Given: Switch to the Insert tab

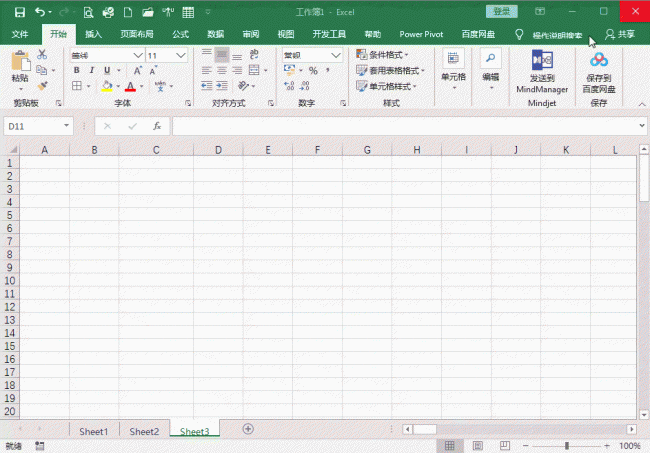Looking at the screenshot, I should tap(94, 34).
